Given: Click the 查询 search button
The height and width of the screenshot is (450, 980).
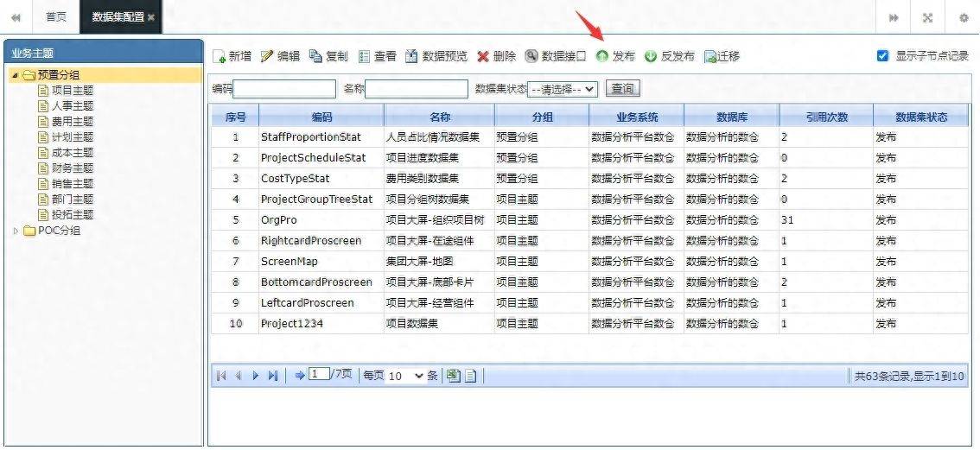Looking at the screenshot, I should [x=622, y=89].
